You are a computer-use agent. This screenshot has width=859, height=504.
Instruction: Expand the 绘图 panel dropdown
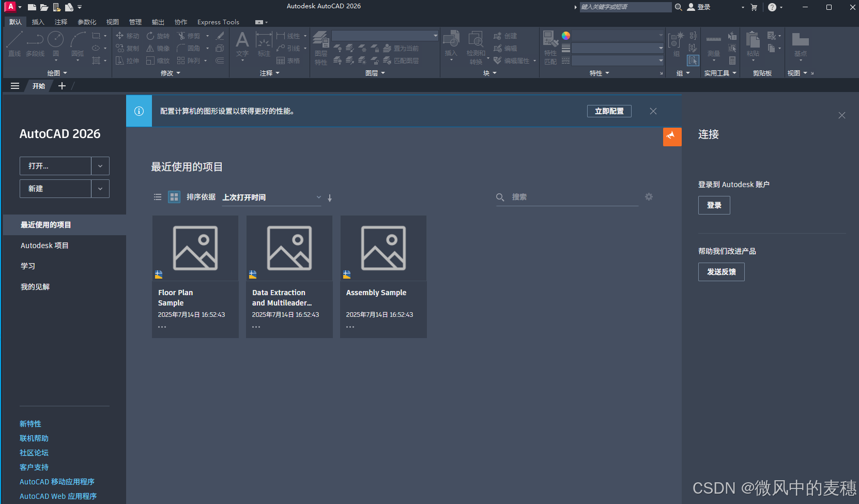(x=57, y=73)
